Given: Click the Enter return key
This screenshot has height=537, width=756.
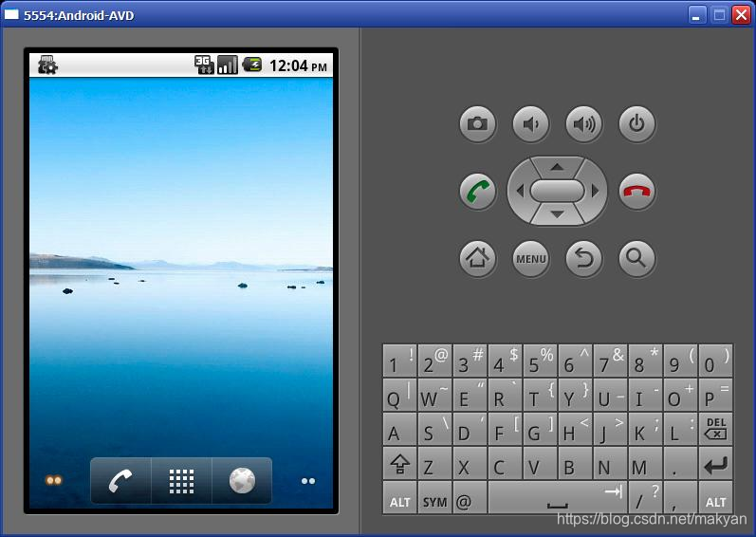Looking at the screenshot, I should pyautogui.click(x=715, y=463).
